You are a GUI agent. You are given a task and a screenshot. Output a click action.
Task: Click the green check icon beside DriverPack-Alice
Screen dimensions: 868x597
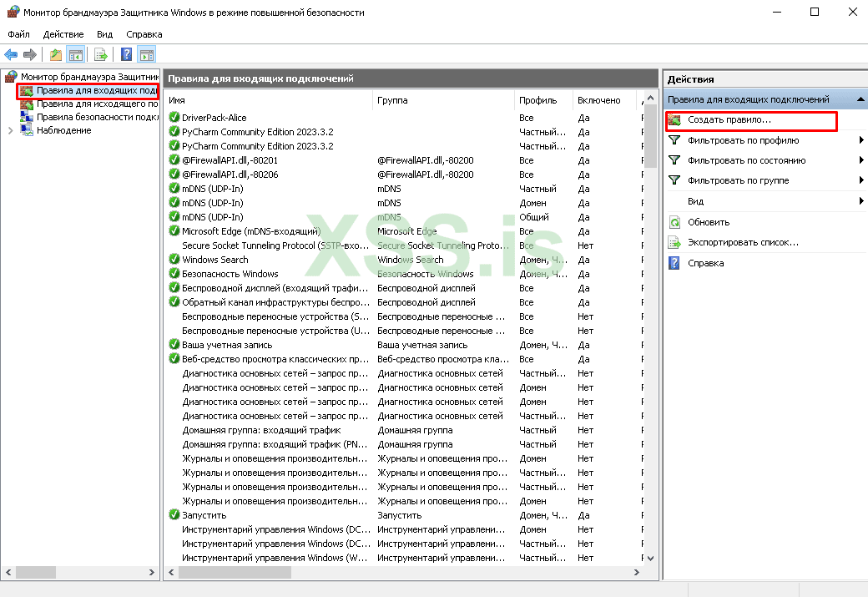point(174,118)
